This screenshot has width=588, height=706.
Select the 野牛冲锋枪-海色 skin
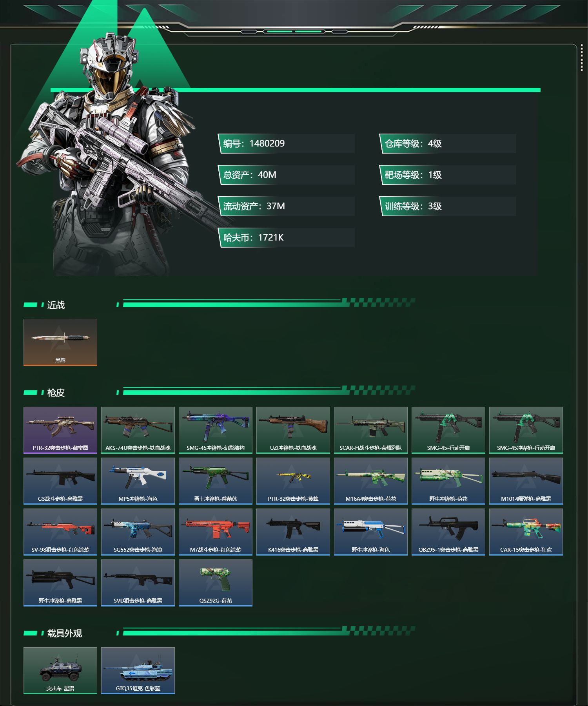coord(371,532)
